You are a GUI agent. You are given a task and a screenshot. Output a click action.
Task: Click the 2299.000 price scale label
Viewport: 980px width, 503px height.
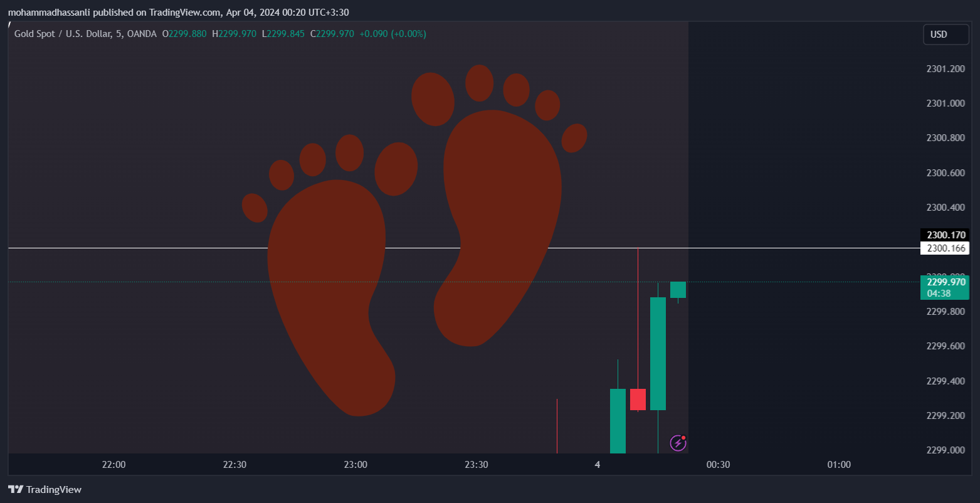[x=946, y=450]
